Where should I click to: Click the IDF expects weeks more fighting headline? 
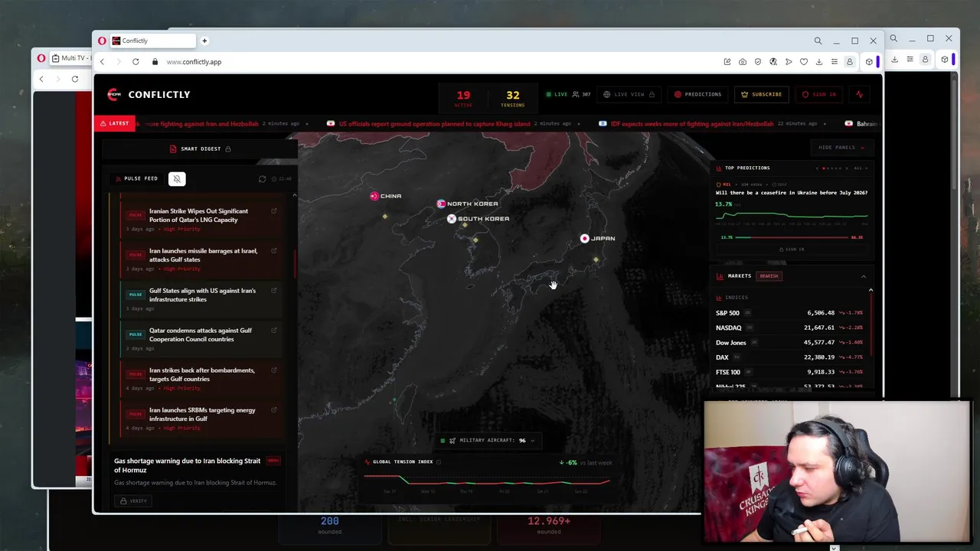pos(692,123)
